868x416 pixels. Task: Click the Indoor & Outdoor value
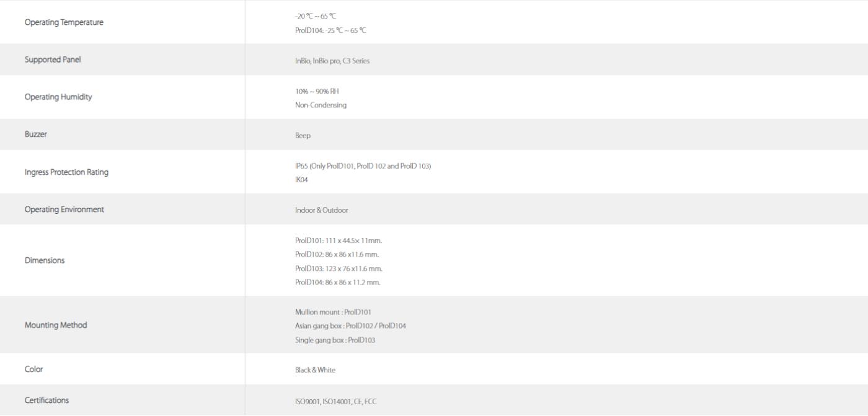click(321, 210)
